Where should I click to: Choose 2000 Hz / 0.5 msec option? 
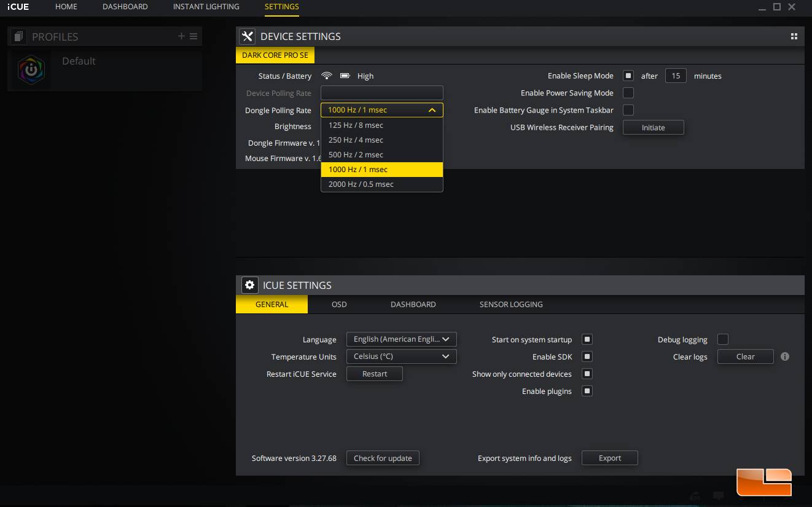point(382,184)
